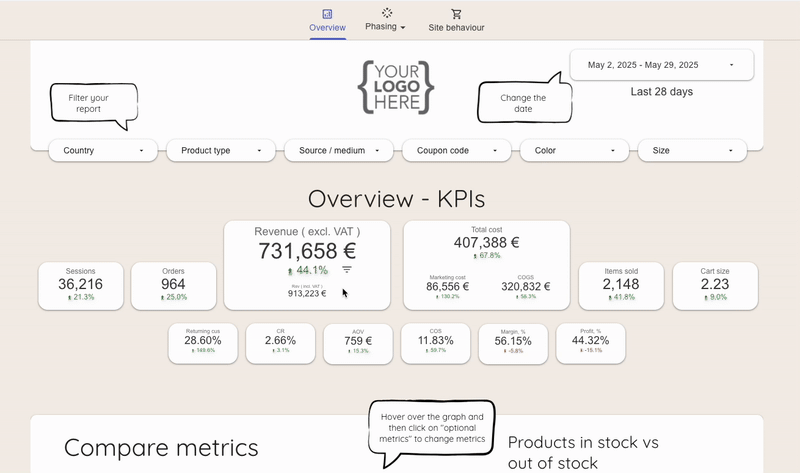Image resolution: width=800 pixels, height=473 pixels.
Task: Select the Cart size KPI card
Action: point(714,285)
